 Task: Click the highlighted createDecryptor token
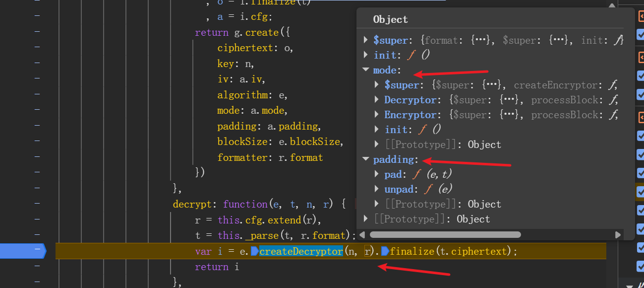pos(300,251)
